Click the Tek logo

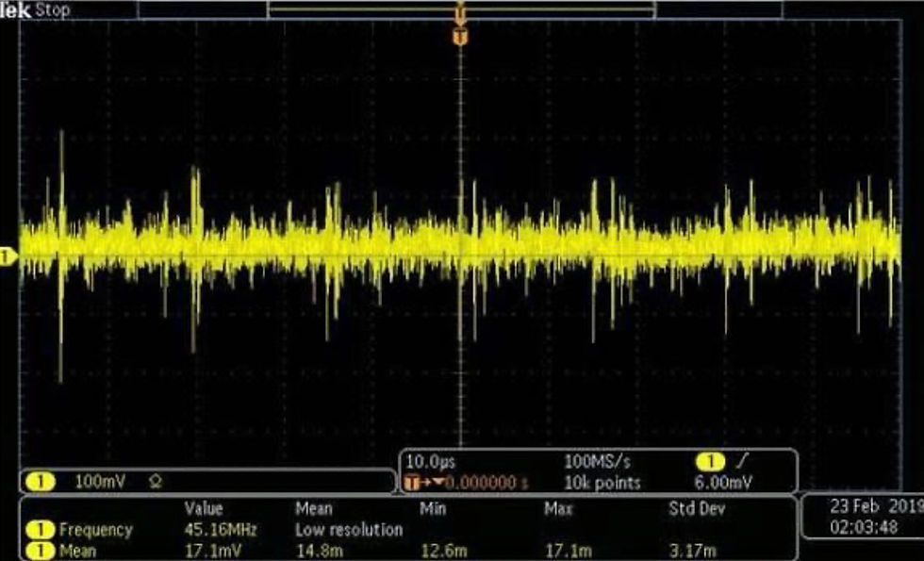(15, 10)
